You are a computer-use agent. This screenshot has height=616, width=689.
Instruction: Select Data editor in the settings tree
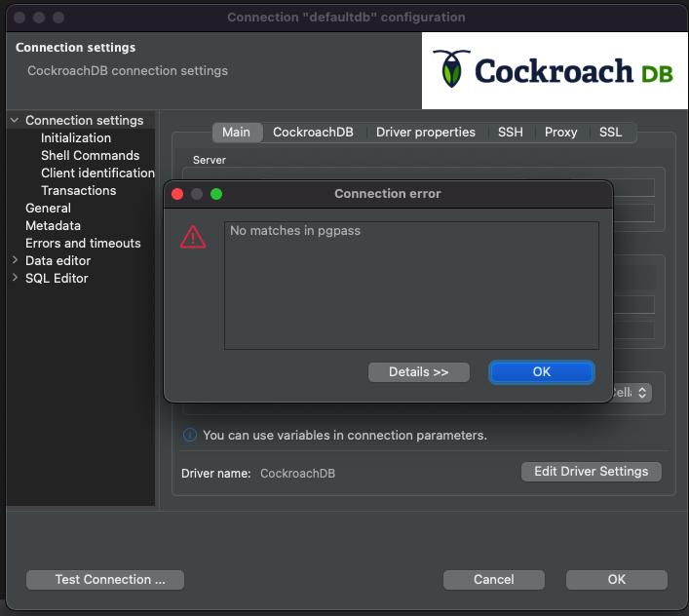(58, 261)
